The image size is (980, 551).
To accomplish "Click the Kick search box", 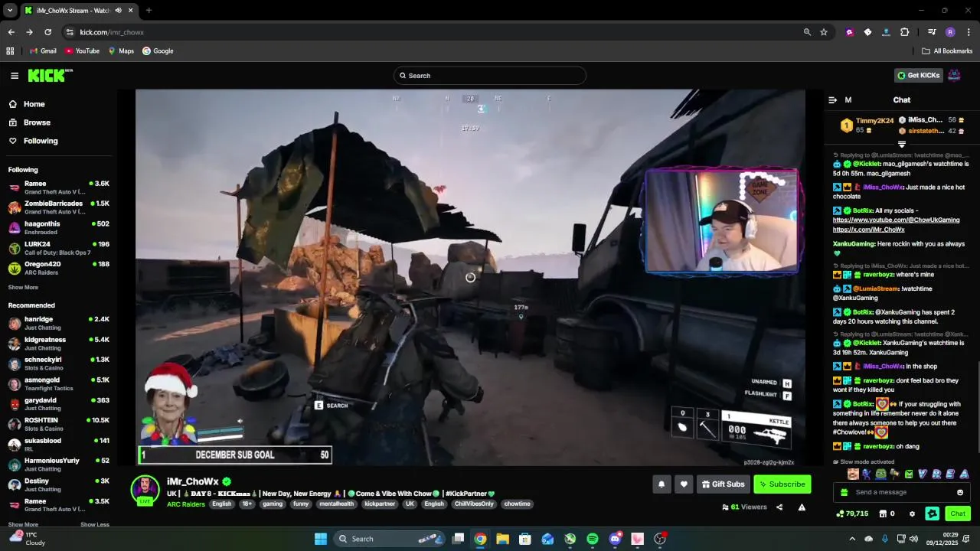I will tap(490, 75).
